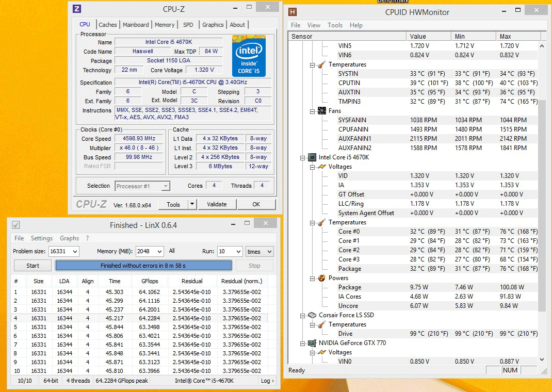Click the LinX finished progress bar
The height and width of the screenshot is (392, 552).
pos(143,266)
